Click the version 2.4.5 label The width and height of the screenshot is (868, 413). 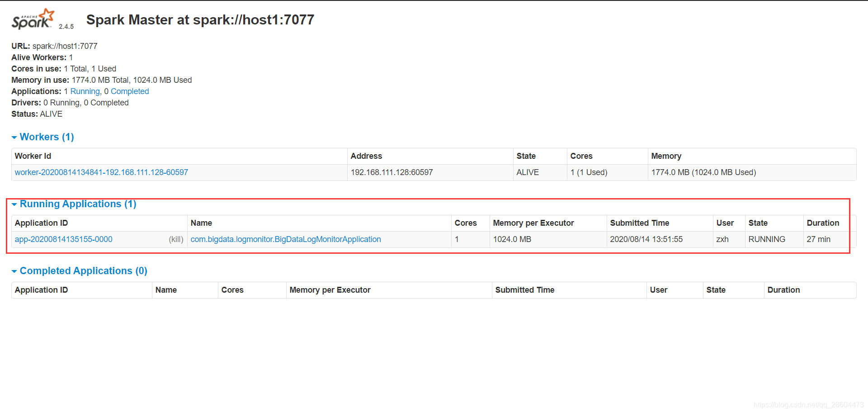[66, 27]
